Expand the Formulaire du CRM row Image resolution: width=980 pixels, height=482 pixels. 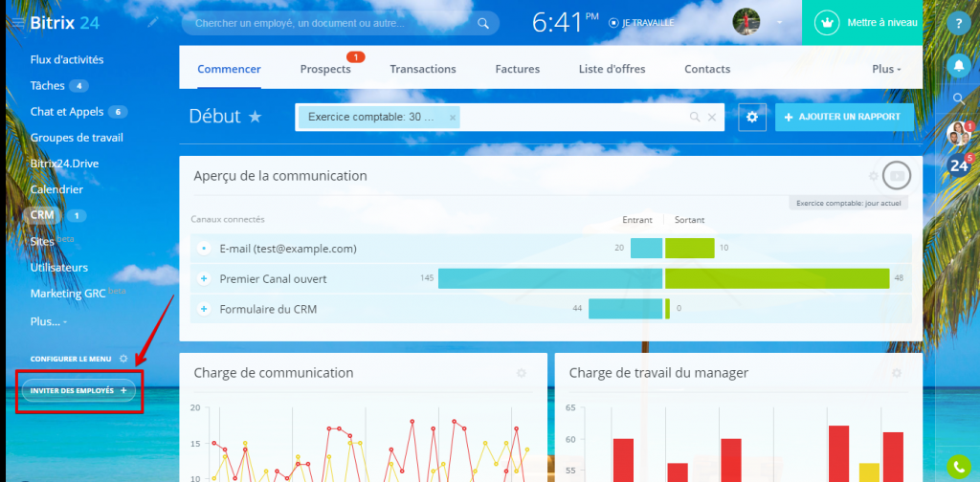(203, 309)
